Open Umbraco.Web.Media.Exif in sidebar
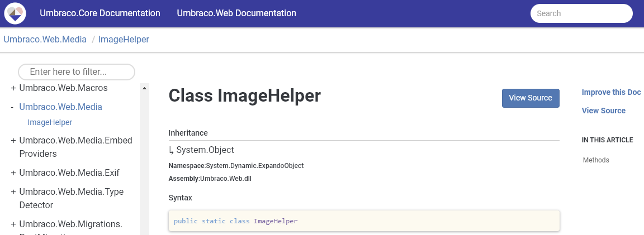Image resolution: width=644 pixels, height=235 pixels. point(69,173)
